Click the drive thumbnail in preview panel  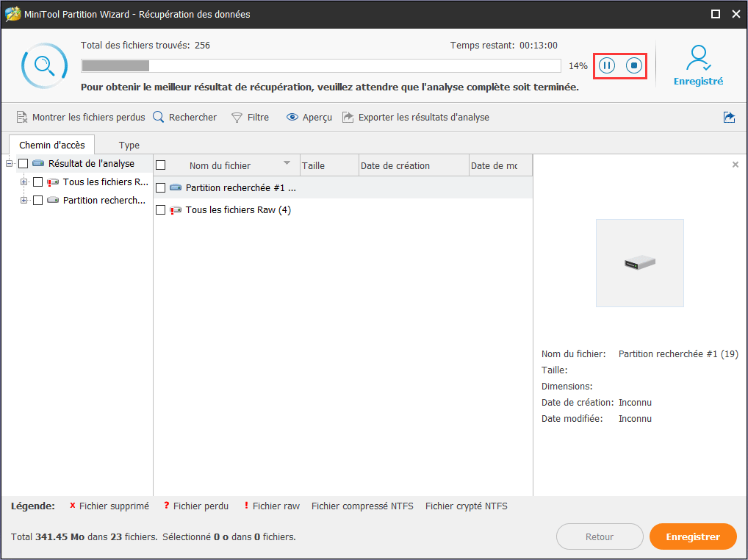point(640,263)
